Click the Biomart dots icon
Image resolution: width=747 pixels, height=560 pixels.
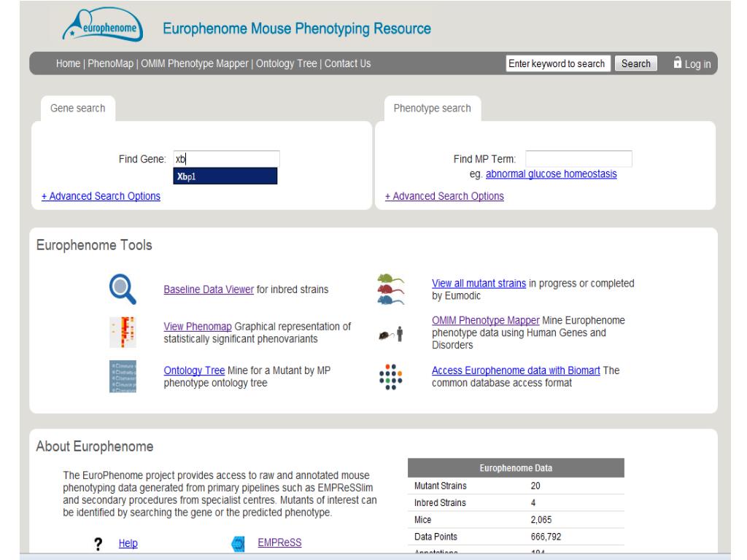click(x=391, y=377)
